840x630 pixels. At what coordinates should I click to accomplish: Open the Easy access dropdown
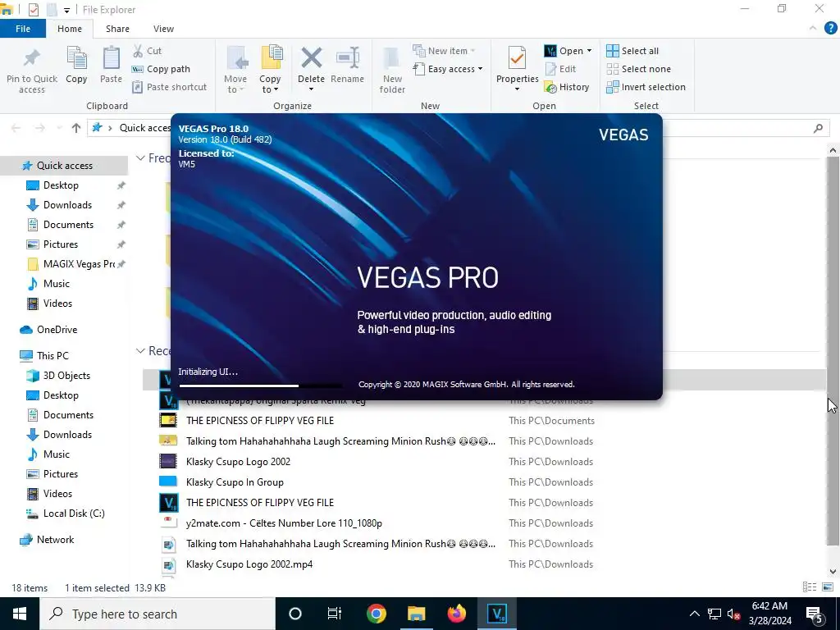click(448, 69)
